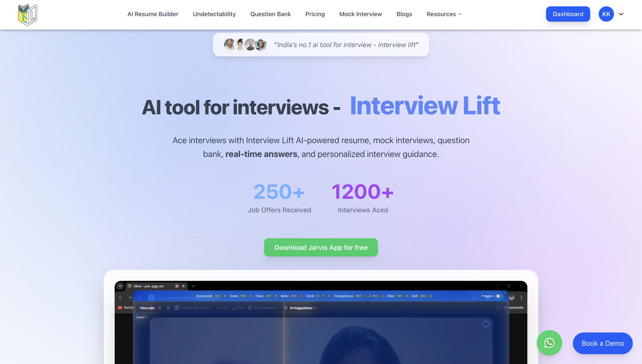Open the AI Resume Builder page

(153, 14)
